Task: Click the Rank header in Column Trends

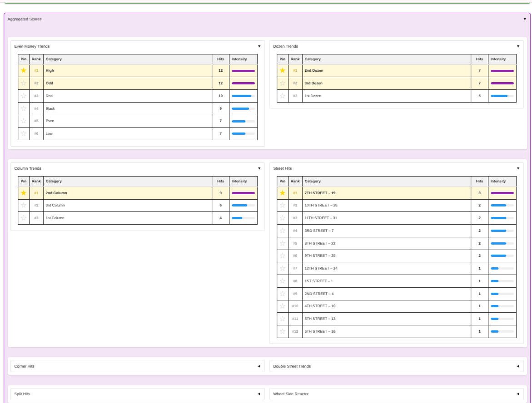Action: 36,181
